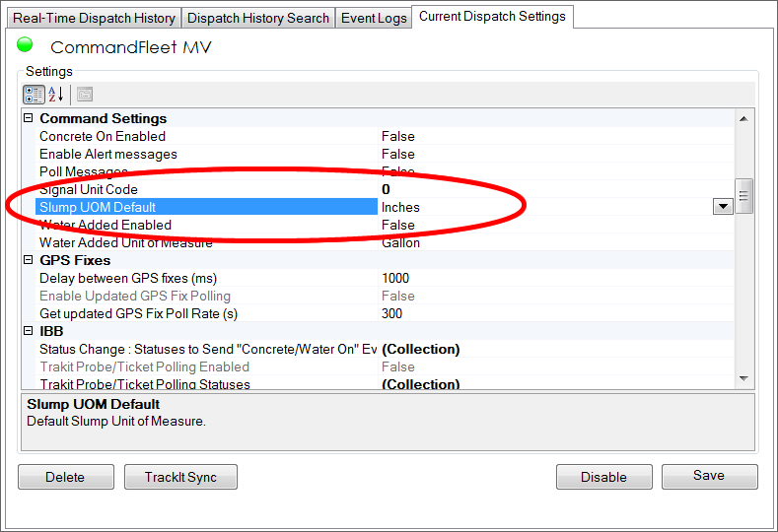Click the 1000 GPS delay value
Viewport: 778px width, 532px height.
pyautogui.click(x=395, y=278)
